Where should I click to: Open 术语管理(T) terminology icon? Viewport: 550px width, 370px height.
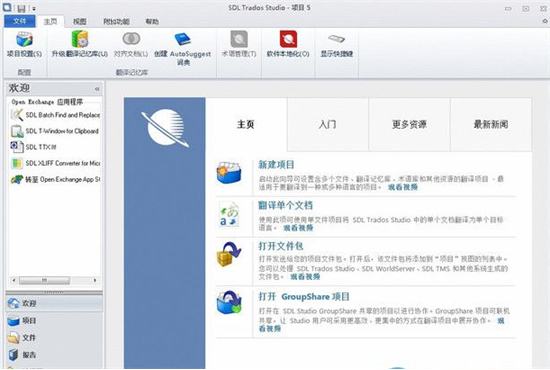[x=239, y=39]
